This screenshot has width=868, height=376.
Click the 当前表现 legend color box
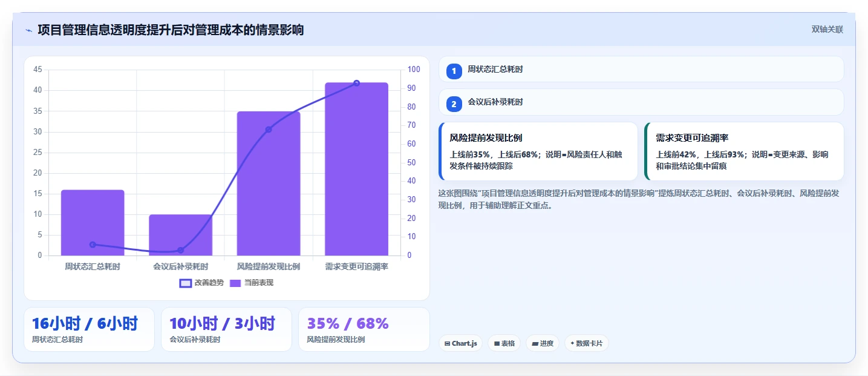click(x=236, y=283)
